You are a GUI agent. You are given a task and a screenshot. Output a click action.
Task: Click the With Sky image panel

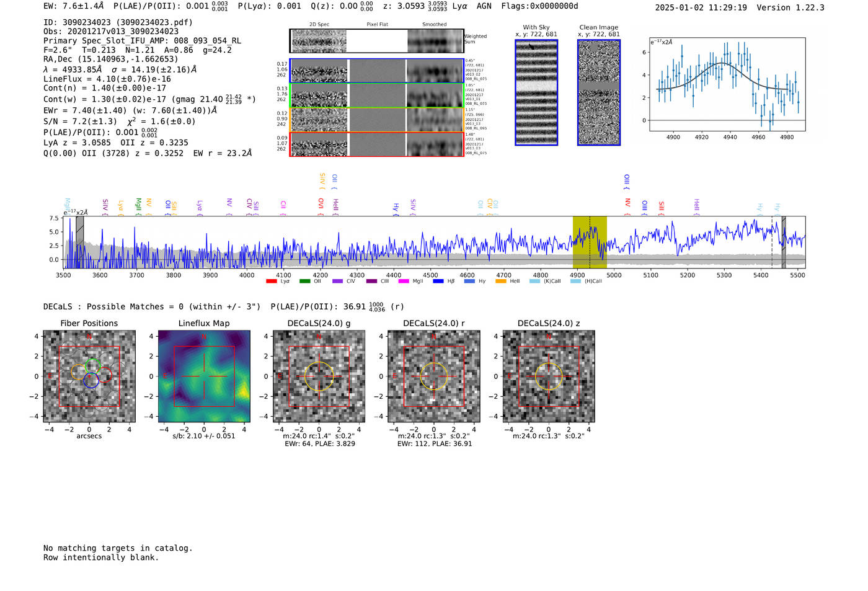point(536,92)
